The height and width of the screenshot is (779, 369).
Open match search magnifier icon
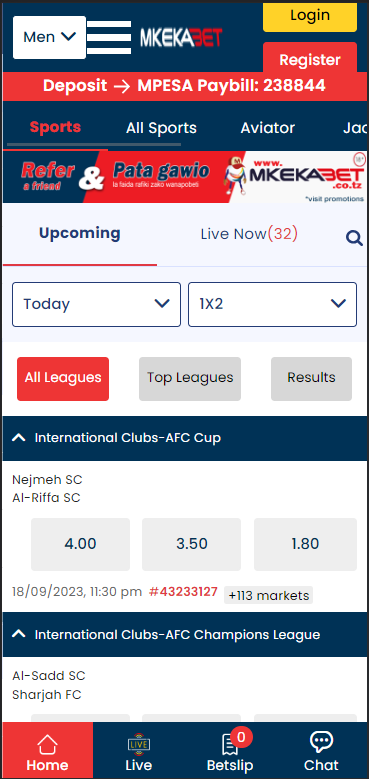click(355, 238)
